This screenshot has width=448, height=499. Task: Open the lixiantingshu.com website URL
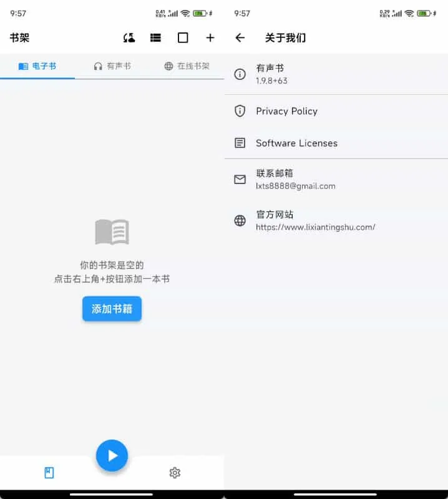click(x=315, y=227)
